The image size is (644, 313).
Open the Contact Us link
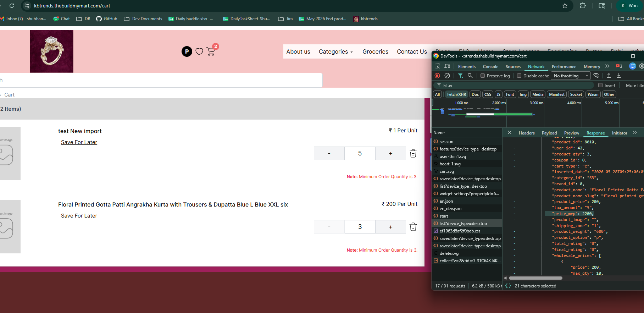[x=412, y=52]
